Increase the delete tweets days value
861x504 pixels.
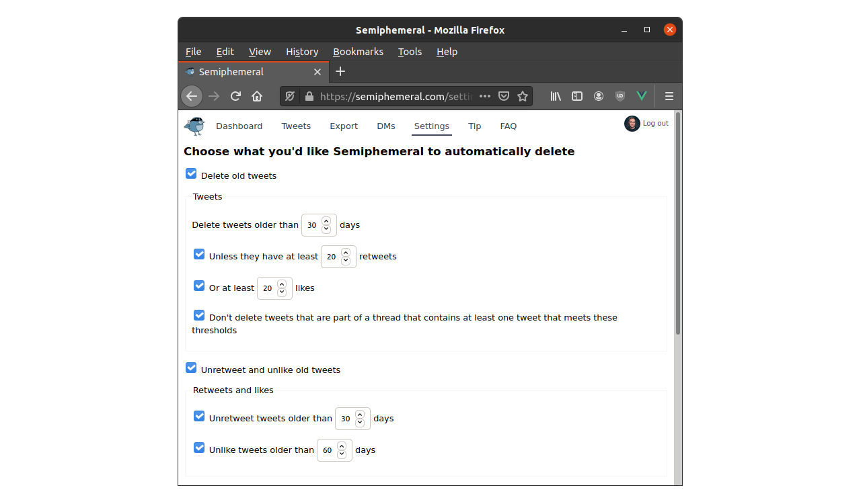(326, 221)
